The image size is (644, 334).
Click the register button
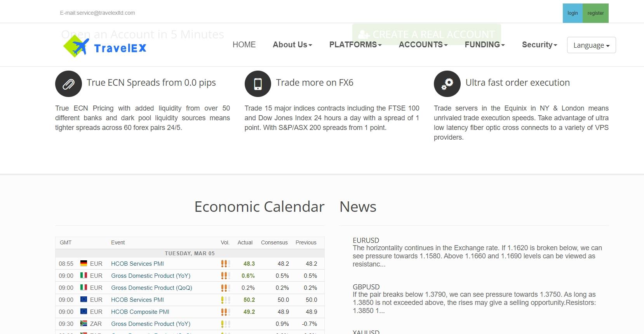[x=595, y=13]
